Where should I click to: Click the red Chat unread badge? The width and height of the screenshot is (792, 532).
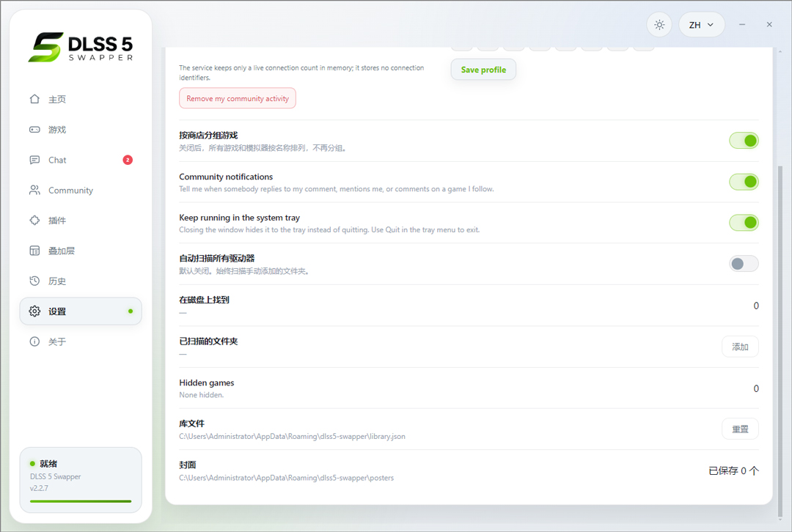[128, 160]
